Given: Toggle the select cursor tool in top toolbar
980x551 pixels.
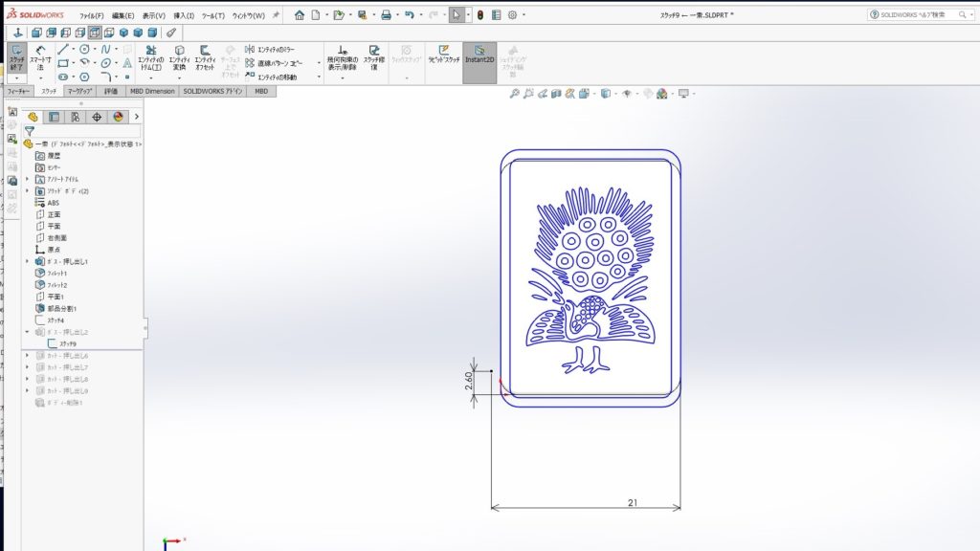Looking at the screenshot, I should click(457, 15).
